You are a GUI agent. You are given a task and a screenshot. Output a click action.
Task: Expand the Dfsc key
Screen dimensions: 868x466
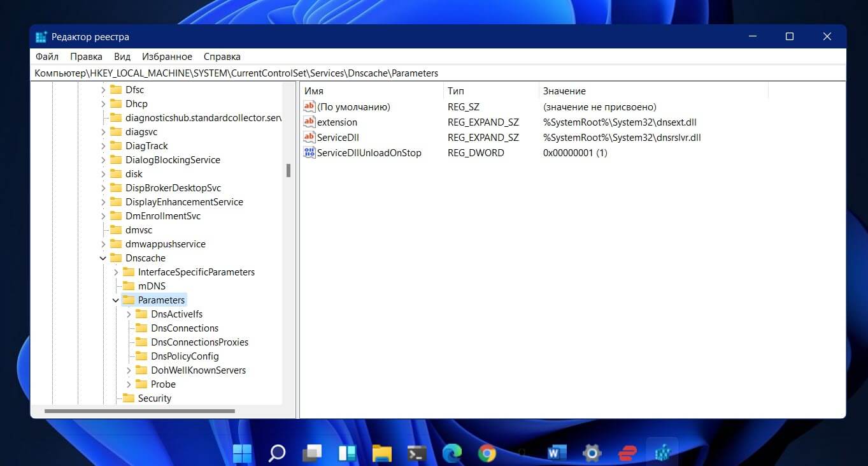[103, 90]
